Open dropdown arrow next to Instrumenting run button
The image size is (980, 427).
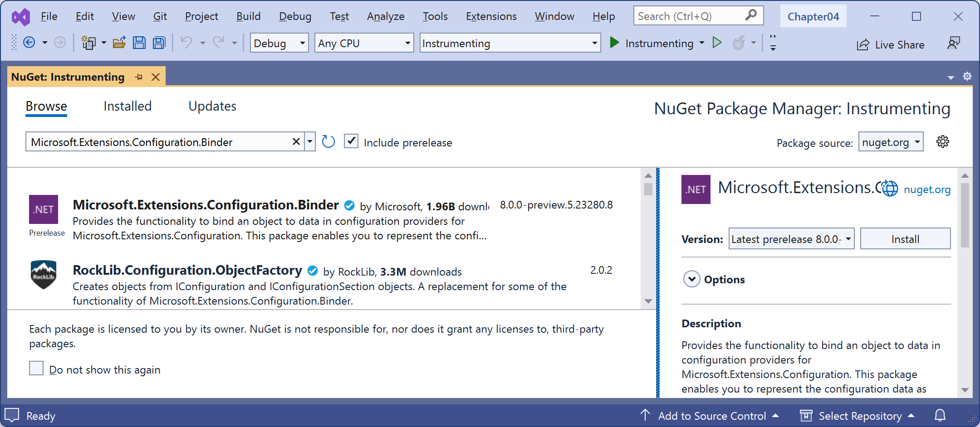pyautogui.click(x=702, y=43)
